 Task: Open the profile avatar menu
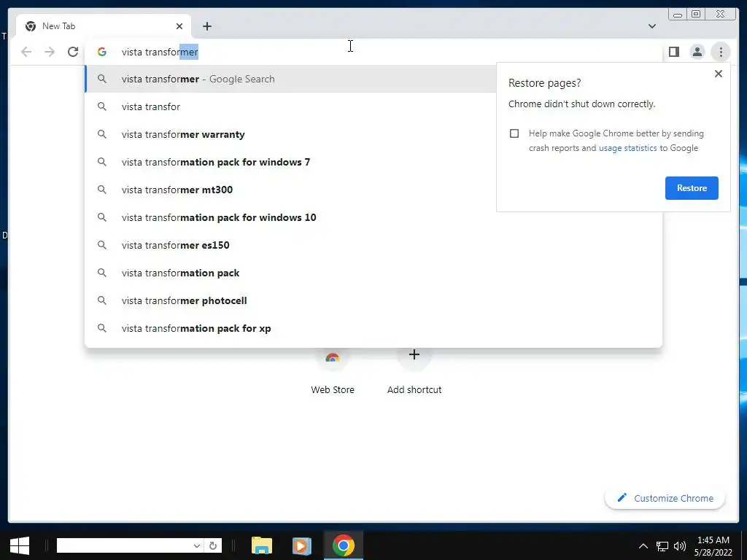[x=697, y=52]
